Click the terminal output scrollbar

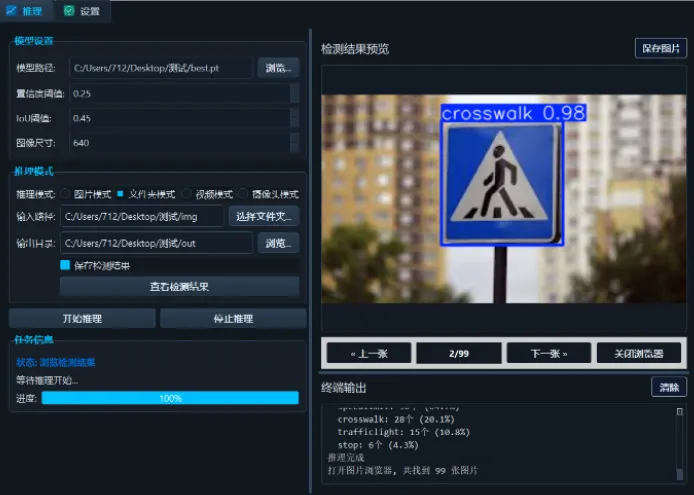679,444
